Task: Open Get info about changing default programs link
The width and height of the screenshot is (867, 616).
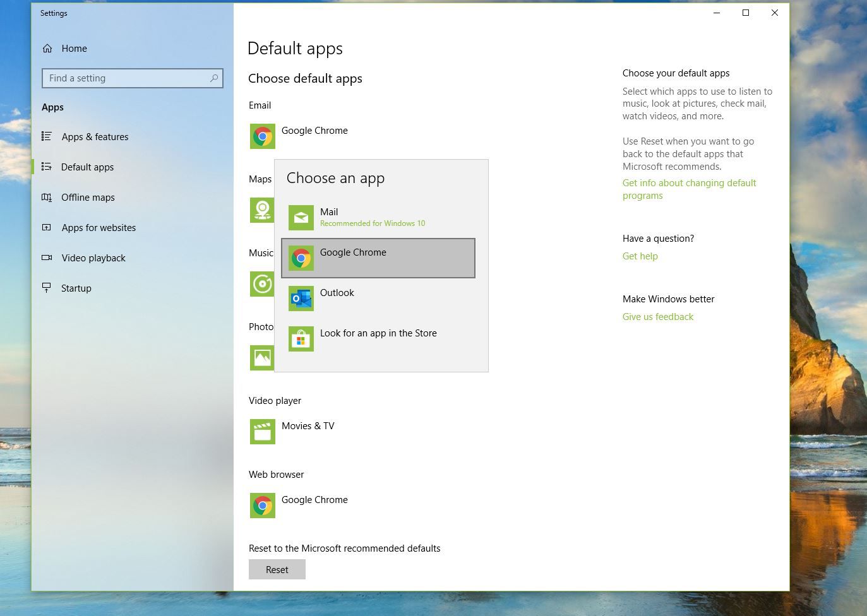Action: 689,189
